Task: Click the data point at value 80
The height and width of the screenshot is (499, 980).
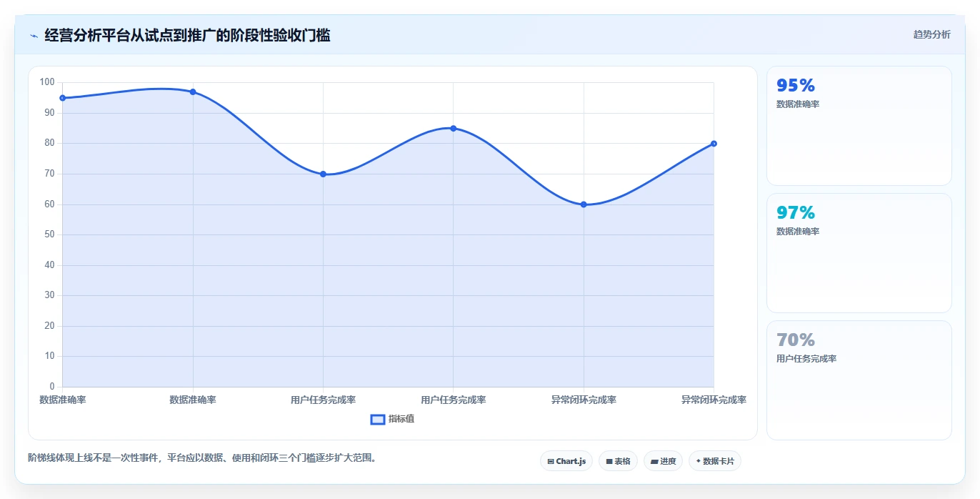Action: click(714, 144)
